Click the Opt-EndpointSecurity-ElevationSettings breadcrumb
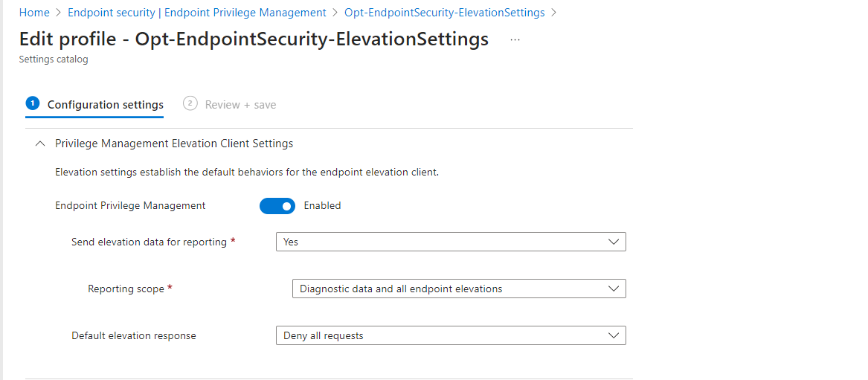 click(x=444, y=13)
